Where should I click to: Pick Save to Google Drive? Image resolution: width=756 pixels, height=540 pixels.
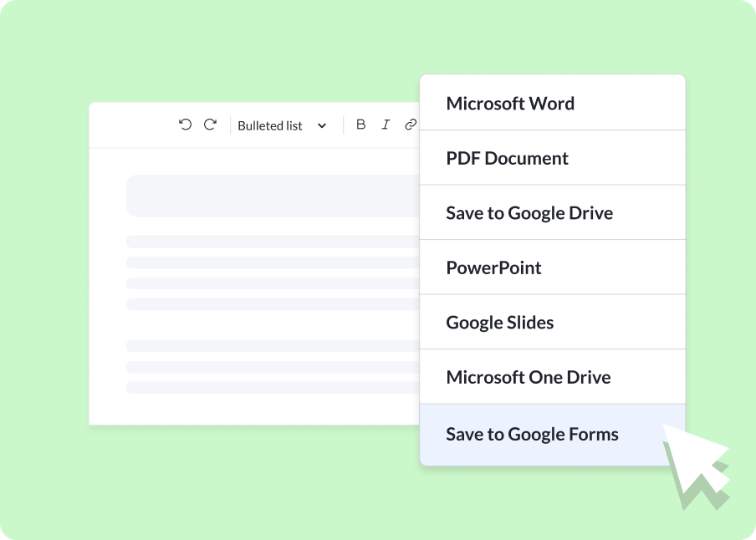coord(553,212)
